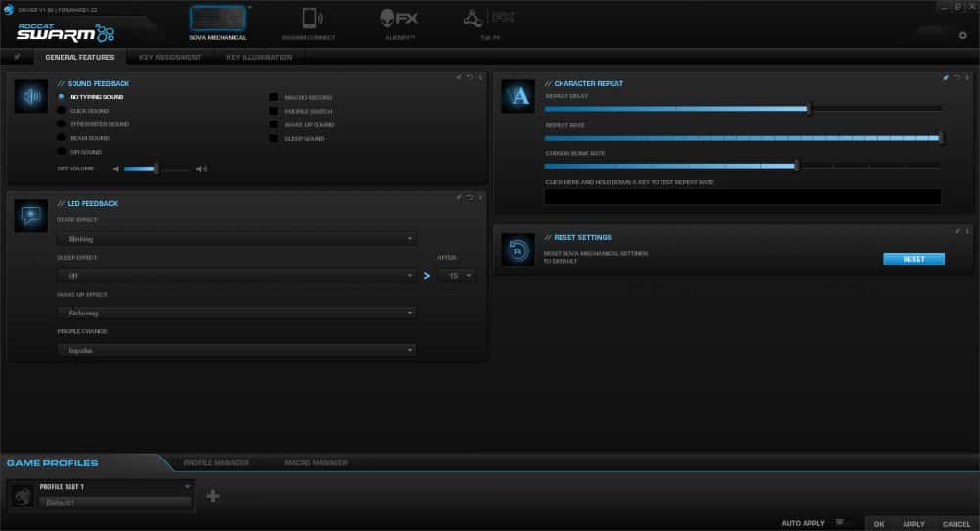
Task: Select the Typewriter Sound radio button
Action: click(61, 124)
